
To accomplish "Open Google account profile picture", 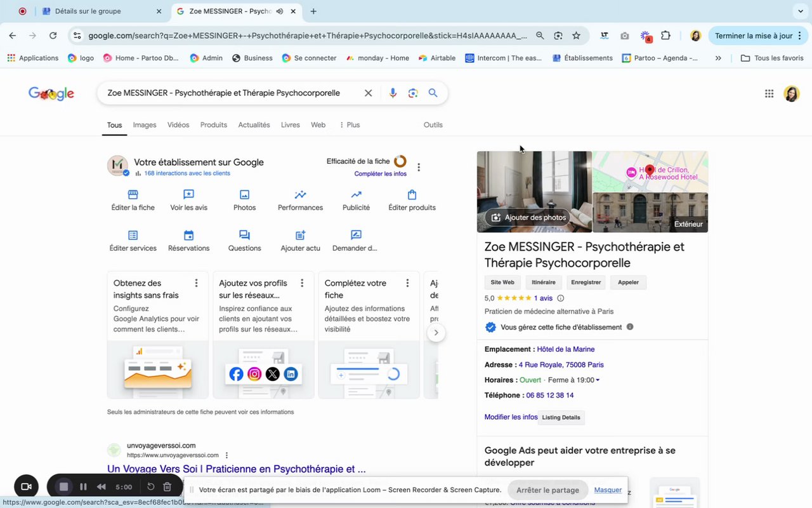I will [x=791, y=94].
